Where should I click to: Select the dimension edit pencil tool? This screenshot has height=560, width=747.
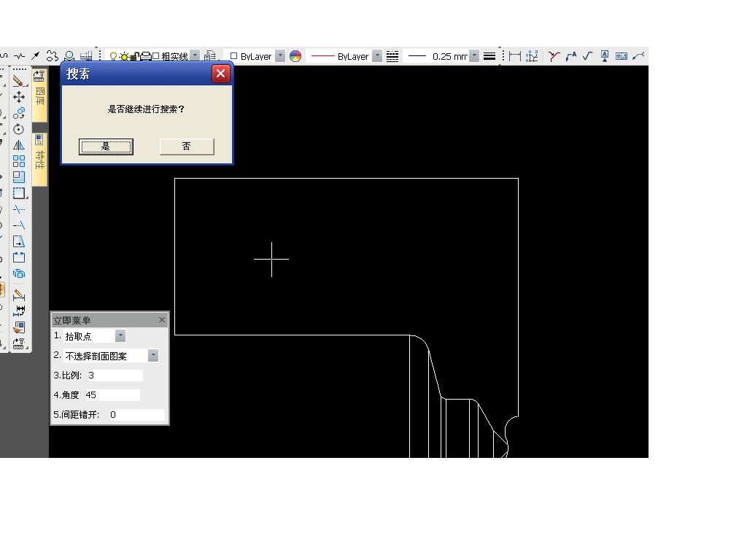click(x=18, y=295)
